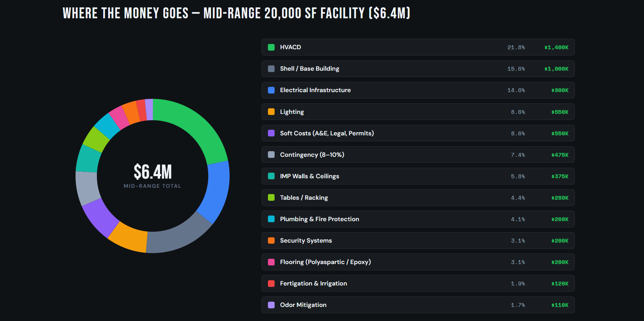Select the Fertigation & Irrigation label
The image size is (644, 321).
[313, 283]
